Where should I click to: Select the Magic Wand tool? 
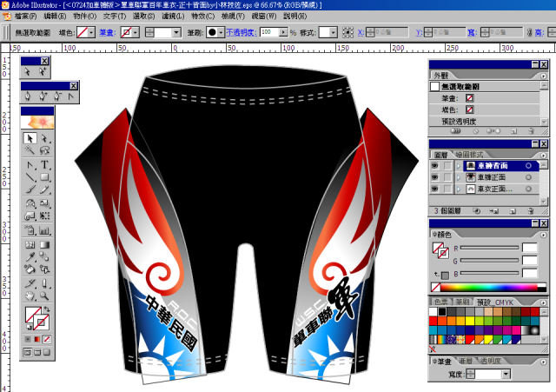pos(30,150)
